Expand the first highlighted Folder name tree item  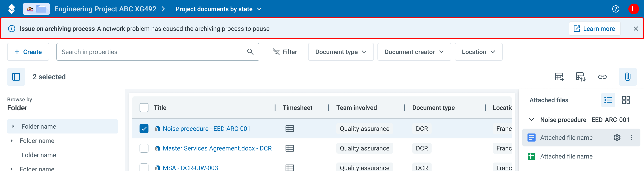pyautogui.click(x=13, y=127)
